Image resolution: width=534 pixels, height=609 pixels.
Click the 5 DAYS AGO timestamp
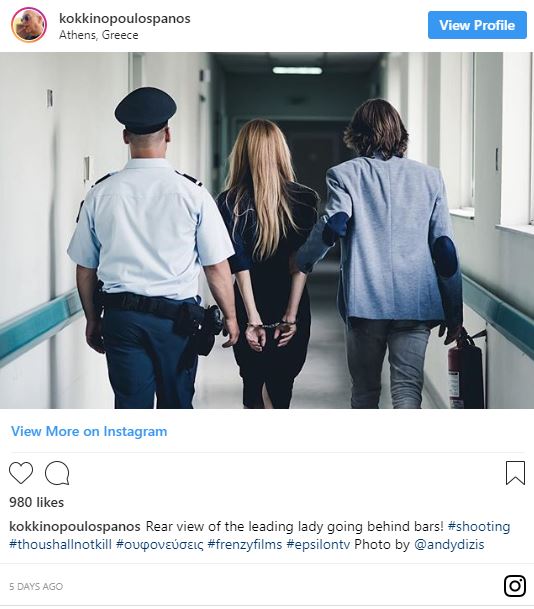coord(36,586)
